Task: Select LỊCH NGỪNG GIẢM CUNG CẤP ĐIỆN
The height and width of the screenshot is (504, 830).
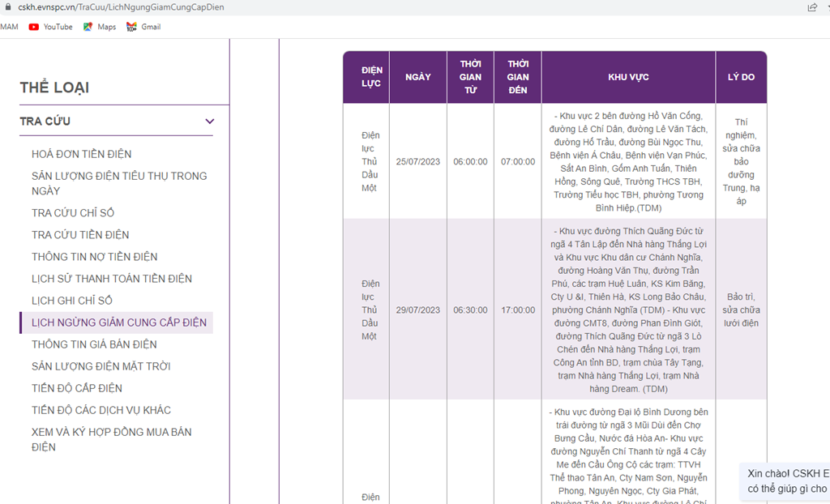Action: (117, 322)
